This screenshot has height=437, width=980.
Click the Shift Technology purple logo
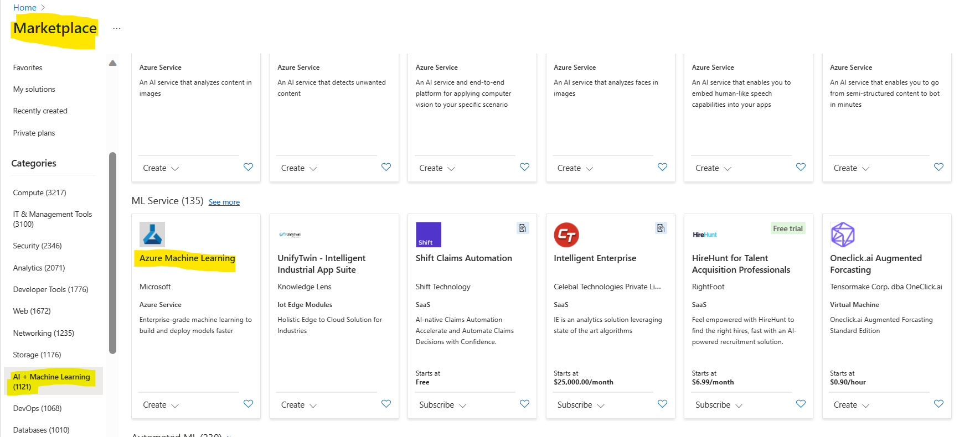pyautogui.click(x=429, y=235)
